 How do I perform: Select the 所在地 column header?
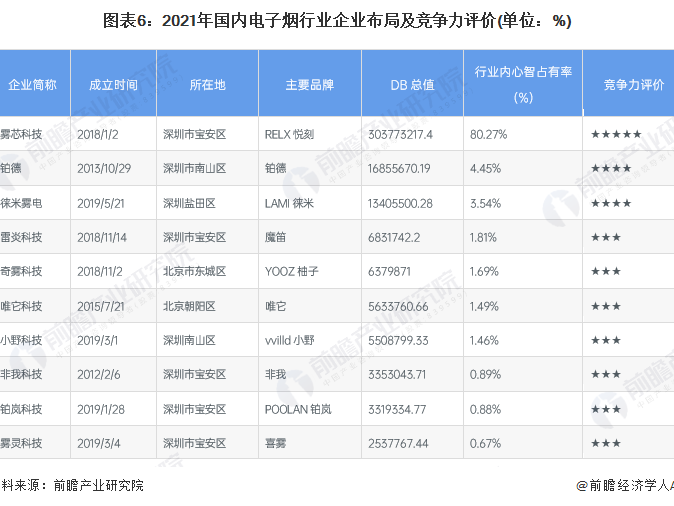208,85
